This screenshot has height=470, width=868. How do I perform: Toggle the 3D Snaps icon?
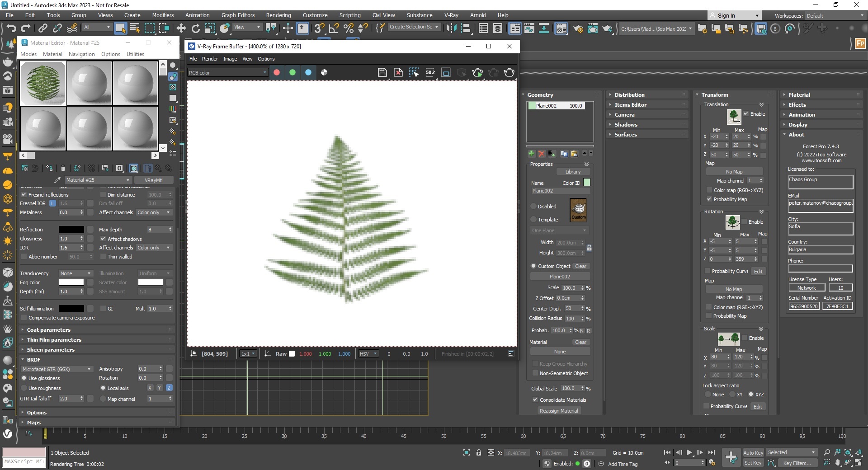[x=319, y=28]
